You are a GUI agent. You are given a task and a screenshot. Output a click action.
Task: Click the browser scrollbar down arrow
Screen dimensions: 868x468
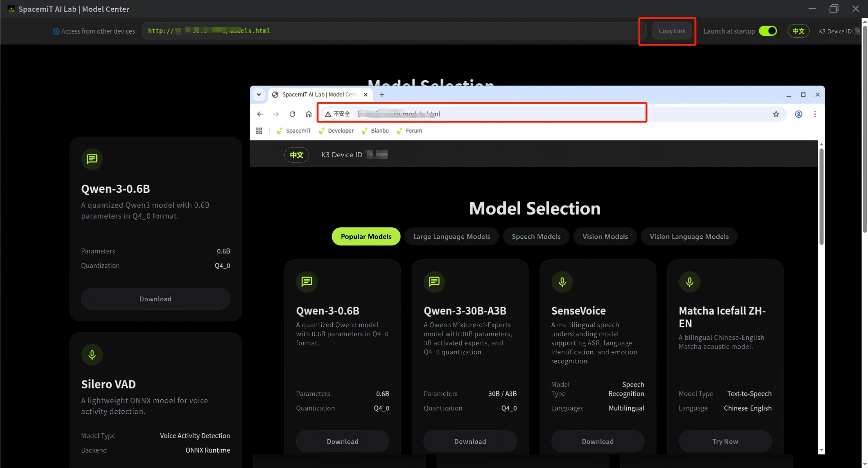pos(821,450)
